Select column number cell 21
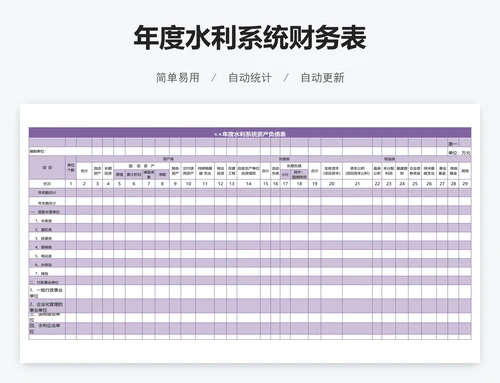This screenshot has height=383, width=500. point(357,184)
